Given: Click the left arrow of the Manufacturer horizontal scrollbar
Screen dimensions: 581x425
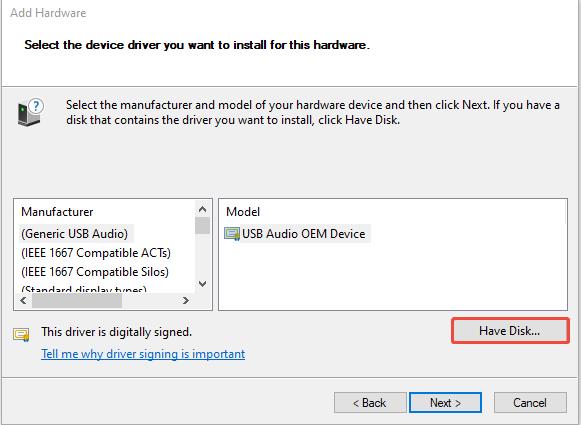Looking at the screenshot, I should 23,300.
